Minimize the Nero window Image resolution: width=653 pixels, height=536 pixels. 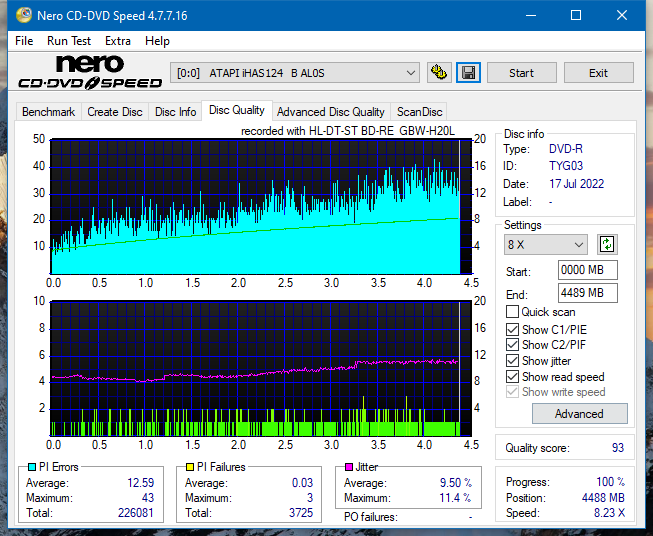coord(531,15)
